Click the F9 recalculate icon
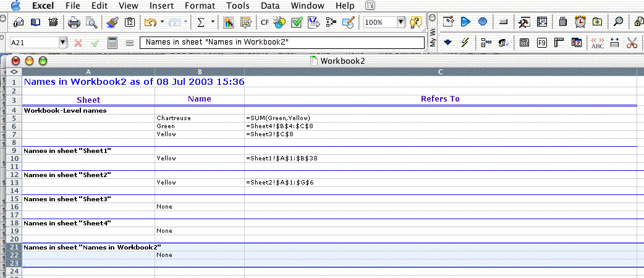 [x=542, y=42]
